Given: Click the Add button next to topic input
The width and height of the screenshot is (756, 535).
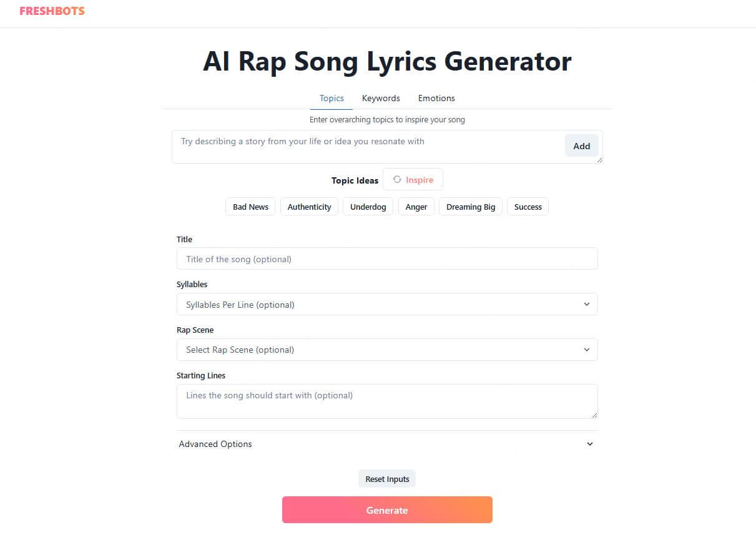Looking at the screenshot, I should coord(581,145).
